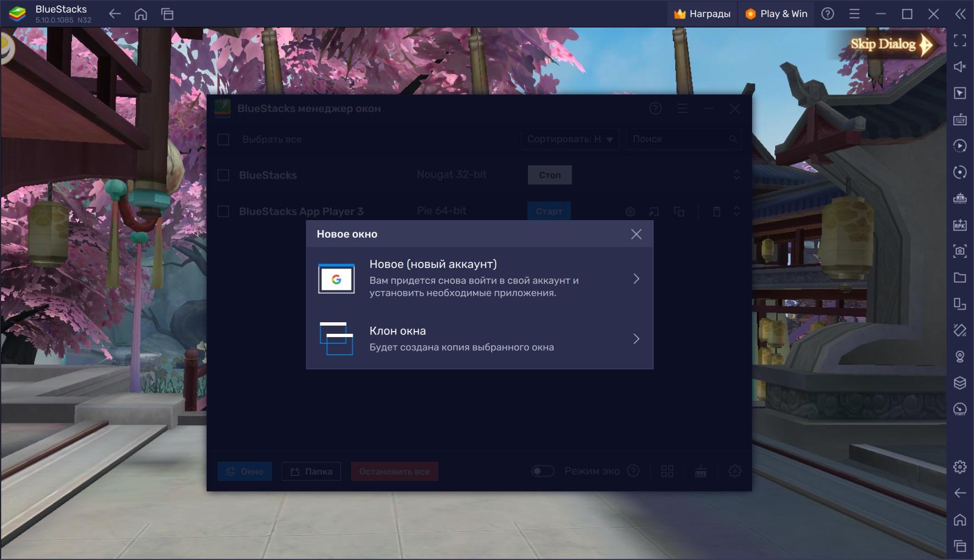This screenshot has height=560, width=974.
Task: Go to home screen via title bar
Action: click(x=141, y=14)
